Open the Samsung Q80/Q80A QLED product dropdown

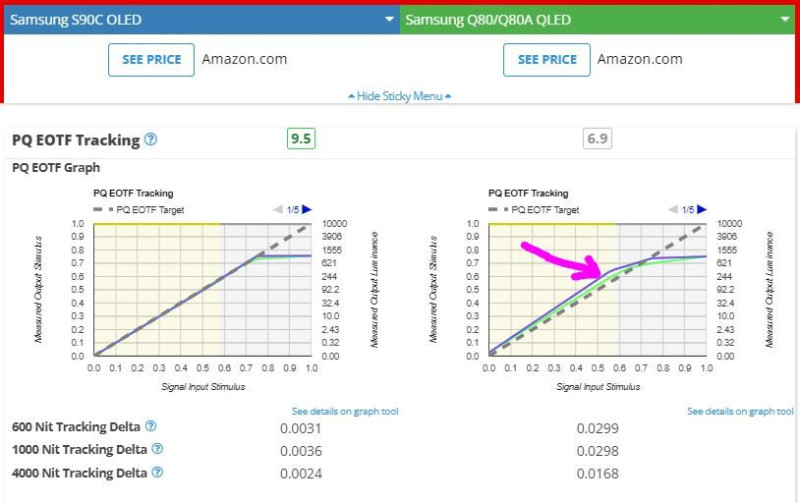tap(597, 20)
